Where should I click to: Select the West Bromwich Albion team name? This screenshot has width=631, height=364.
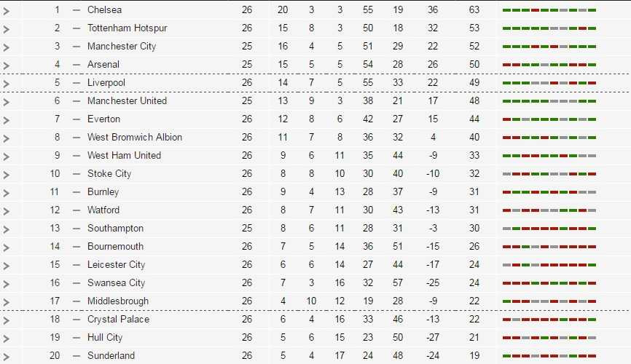(x=135, y=138)
